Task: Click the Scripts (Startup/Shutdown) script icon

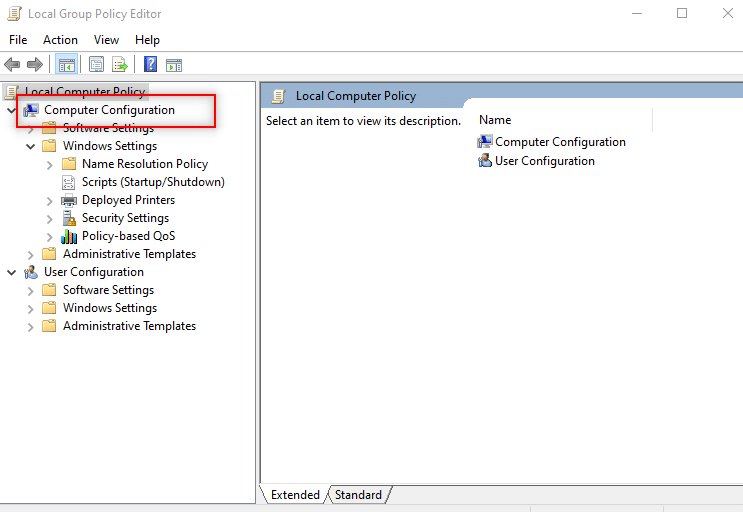Action: coord(69,182)
